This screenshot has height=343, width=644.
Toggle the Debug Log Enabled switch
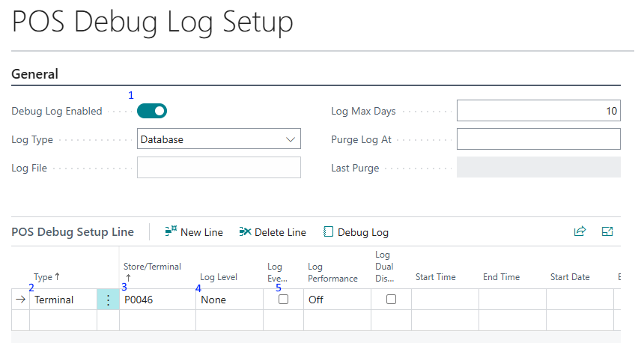[152, 111]
